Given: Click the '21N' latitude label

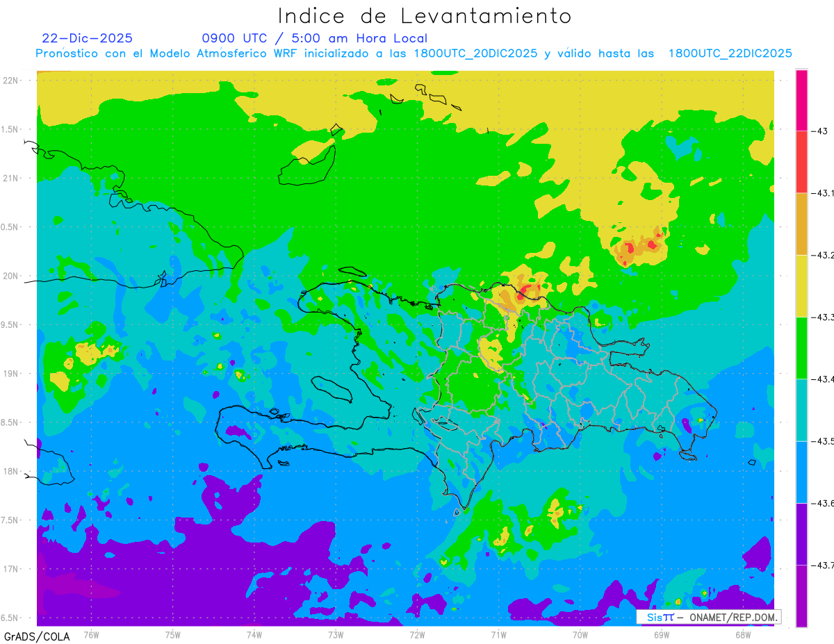Looking at the screenshot, I should pyautogui.click(x=12, y=178).
